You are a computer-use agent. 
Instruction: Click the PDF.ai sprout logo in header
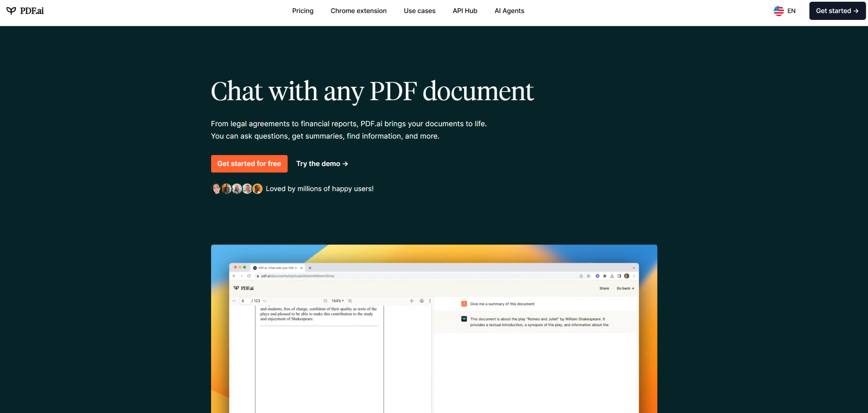[x=11, y=11]
